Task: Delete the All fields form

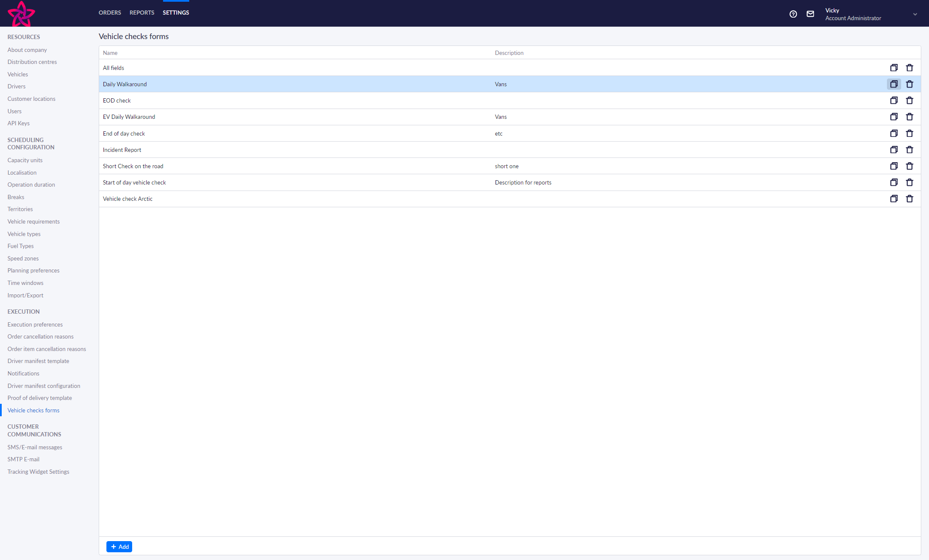Action: click(909, 68)
